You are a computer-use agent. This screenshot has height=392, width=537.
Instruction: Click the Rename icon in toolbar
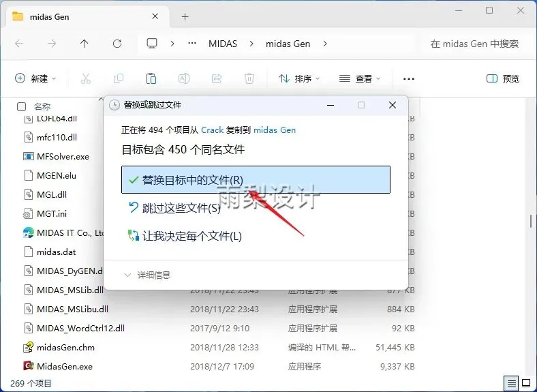click(x=184, y=78)
